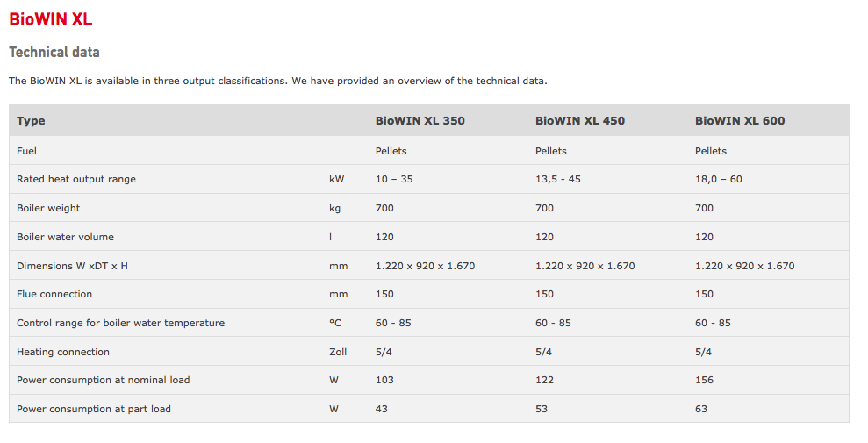Click the 13,5 - 45 heat output value
The width and height of the screenshot is (868, 443).
(x=557, y=179)
